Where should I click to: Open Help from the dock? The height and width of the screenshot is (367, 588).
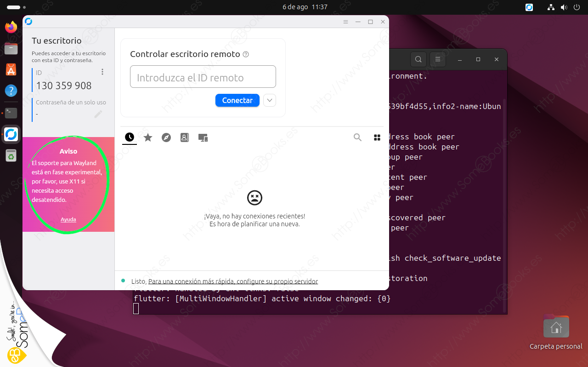click(11, 91)
